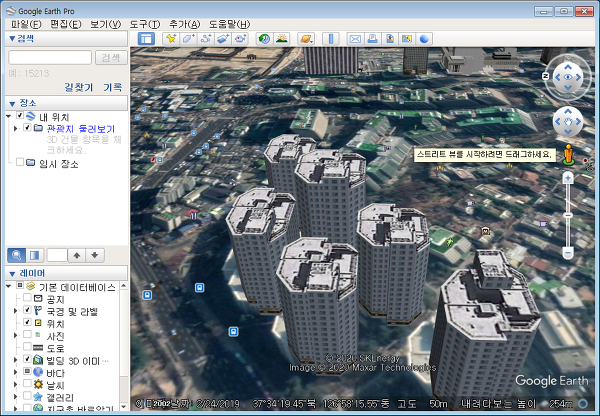This screenshot has width=600, height=416.
Task: Open the planet switcher icon
Action: (306, 39)
